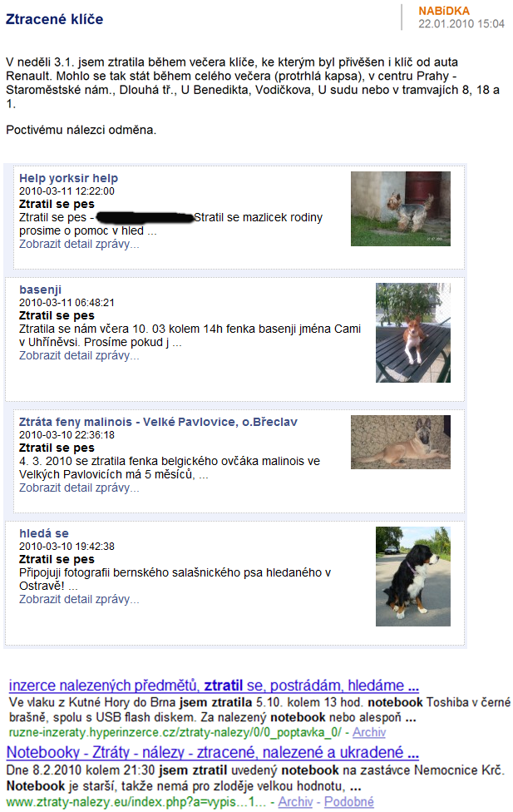Screen dimensions: 513x812
Task: Select the ruzne-inzeraty.hyperinzerce.cz green URL
Action: (x=175, y=732)
